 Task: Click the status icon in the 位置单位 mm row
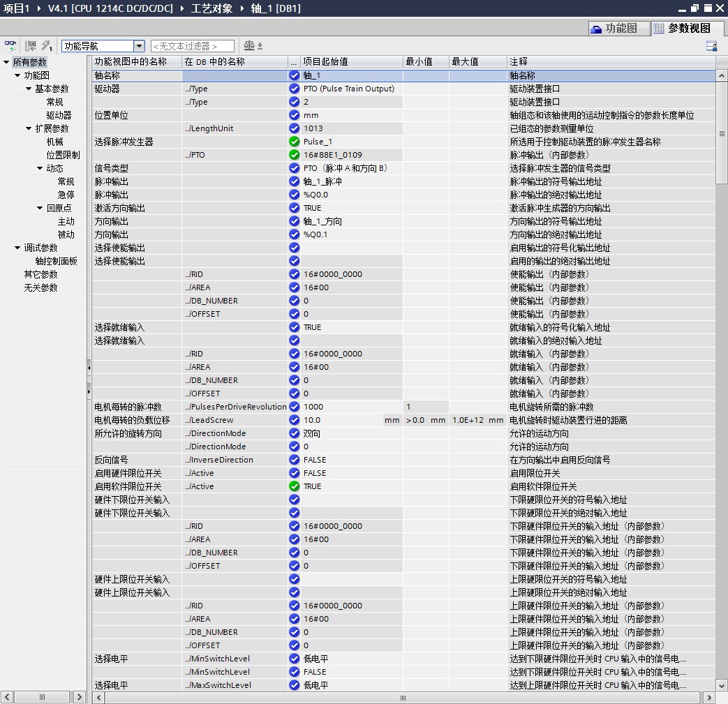294,115
